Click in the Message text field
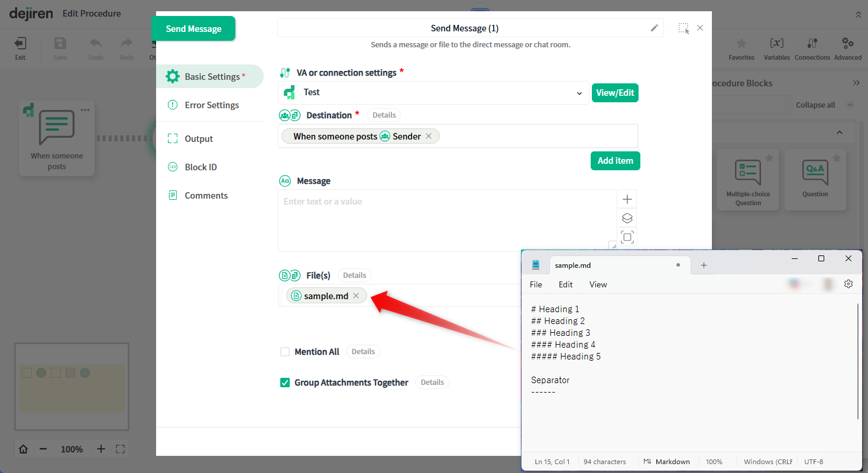The width and height of the screenshot is (868, 473). pyautogui.click(x=446, y=220)
